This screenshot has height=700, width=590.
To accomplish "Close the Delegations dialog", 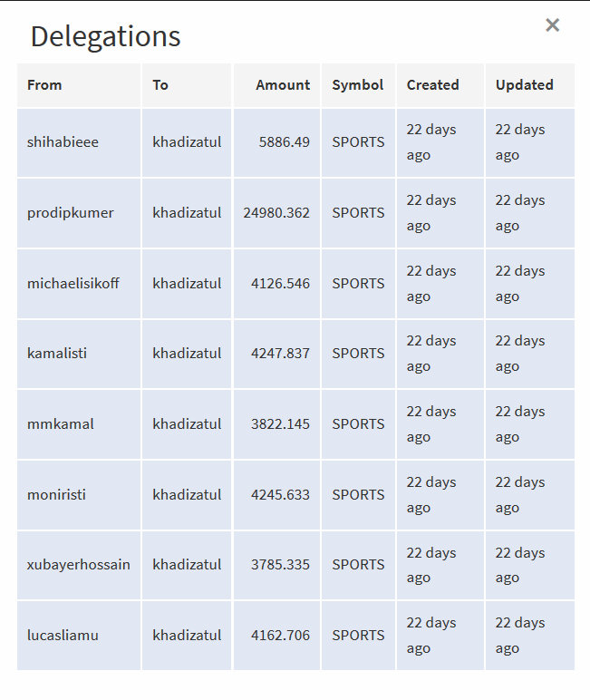I will click(x=552, y=25).
